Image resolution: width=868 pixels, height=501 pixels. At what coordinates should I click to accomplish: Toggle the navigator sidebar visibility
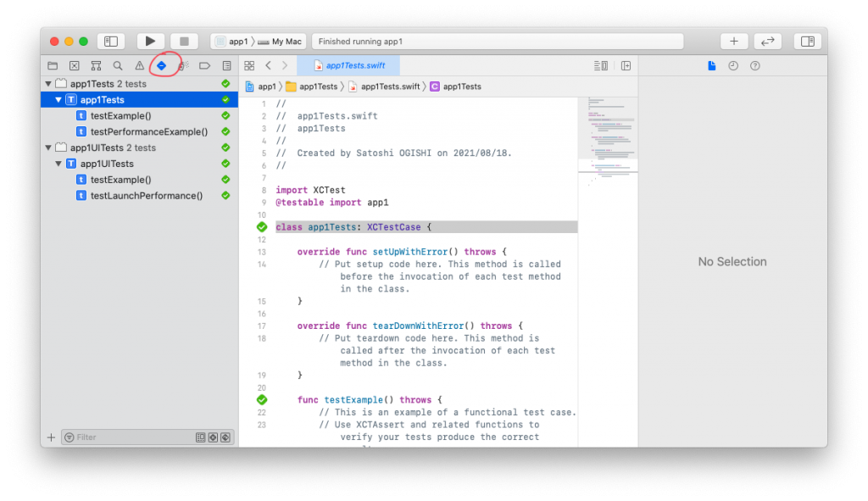click(111, 41)
